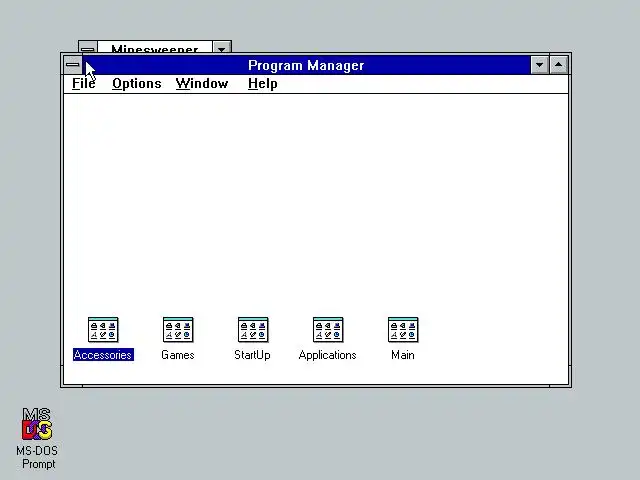Click the MS-DOS Prompt desktop icon
The width and height of the screenshot is (640, 480).
click(37, 424)
